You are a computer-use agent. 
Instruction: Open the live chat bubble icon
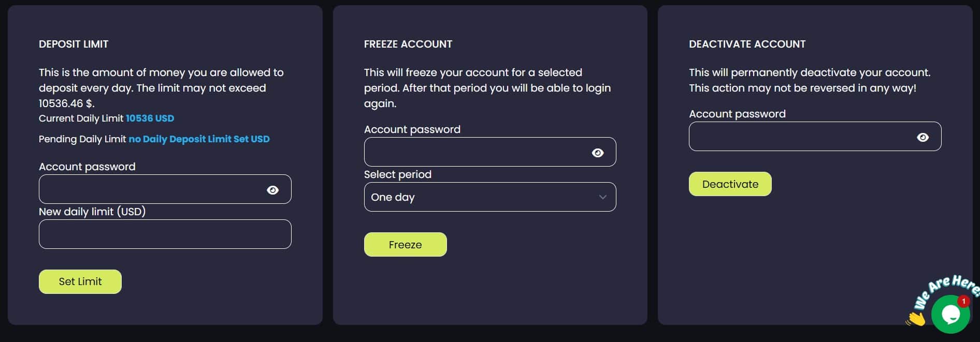click(x=950, y=315)
